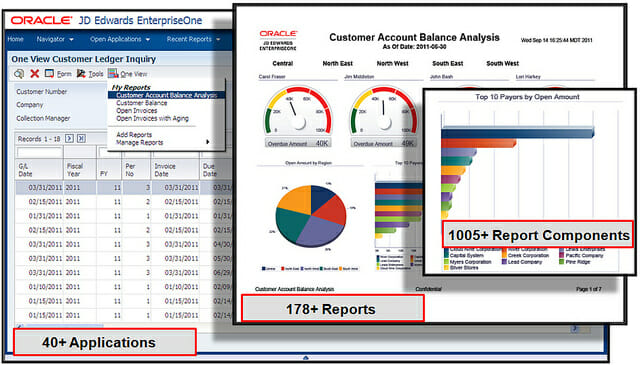Select the highlighted first grid row
Viewport: 640px width, 365px height.
tap(124, 188)
